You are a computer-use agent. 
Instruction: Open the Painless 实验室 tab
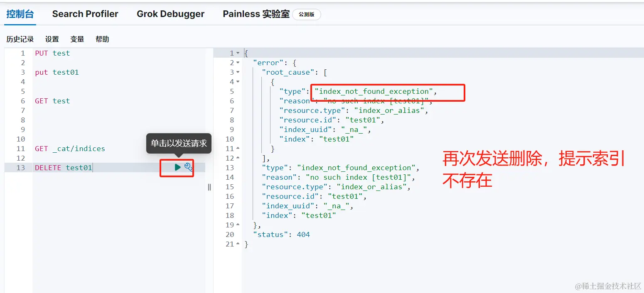pyautogui.click(x=256, y=14)
